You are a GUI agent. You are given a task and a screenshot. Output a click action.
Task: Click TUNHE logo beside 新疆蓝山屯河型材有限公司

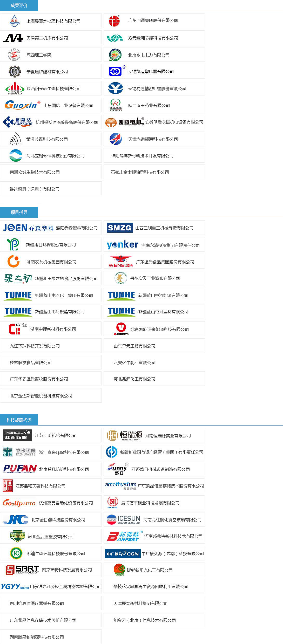pos(121,312)
